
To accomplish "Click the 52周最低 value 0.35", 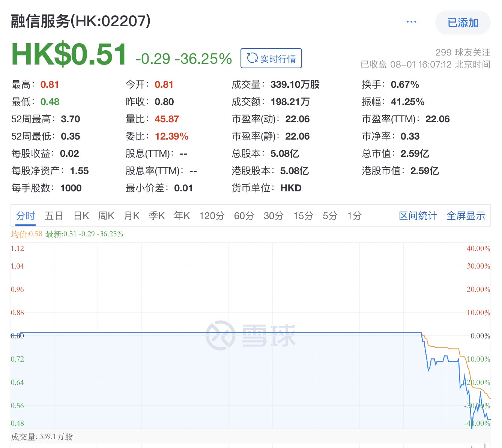I will (x=71, y=136).
